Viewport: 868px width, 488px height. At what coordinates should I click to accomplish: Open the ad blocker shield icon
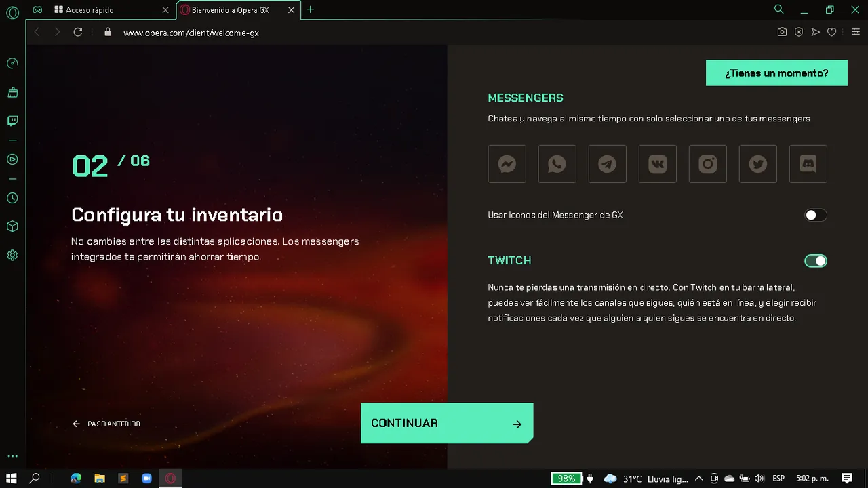coord(799,32)
